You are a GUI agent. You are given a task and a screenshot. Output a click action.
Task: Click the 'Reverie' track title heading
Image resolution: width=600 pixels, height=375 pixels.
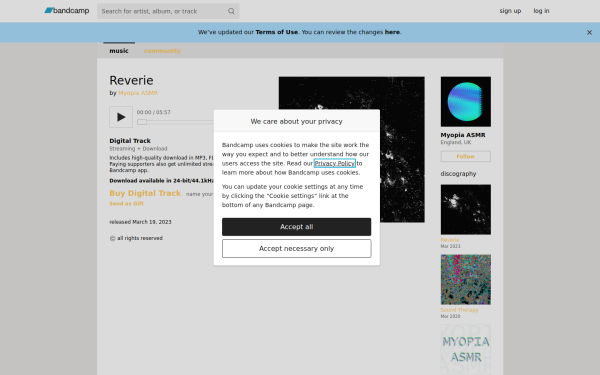click(131, 80)
